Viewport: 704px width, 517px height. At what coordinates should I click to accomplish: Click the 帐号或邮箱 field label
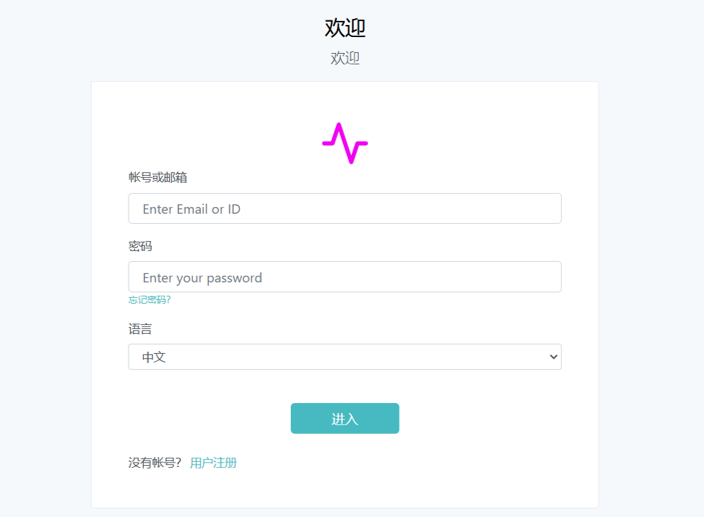[x=158, y=177]
